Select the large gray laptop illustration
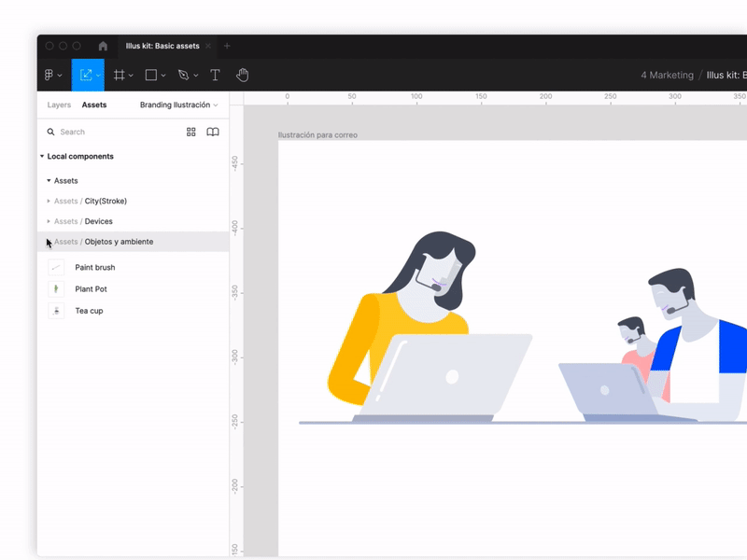This screenshot has height=560, width=747. (x=443, y=378)
